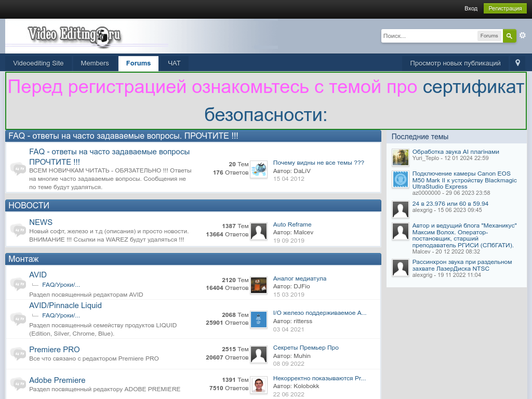Open the Forums search scope selector
Screen dimensions: 532x399
point(489,36)
